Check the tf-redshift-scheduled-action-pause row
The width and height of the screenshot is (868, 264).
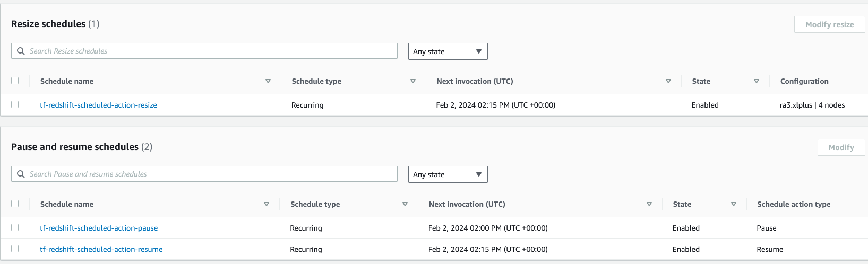tap(15, 227)
